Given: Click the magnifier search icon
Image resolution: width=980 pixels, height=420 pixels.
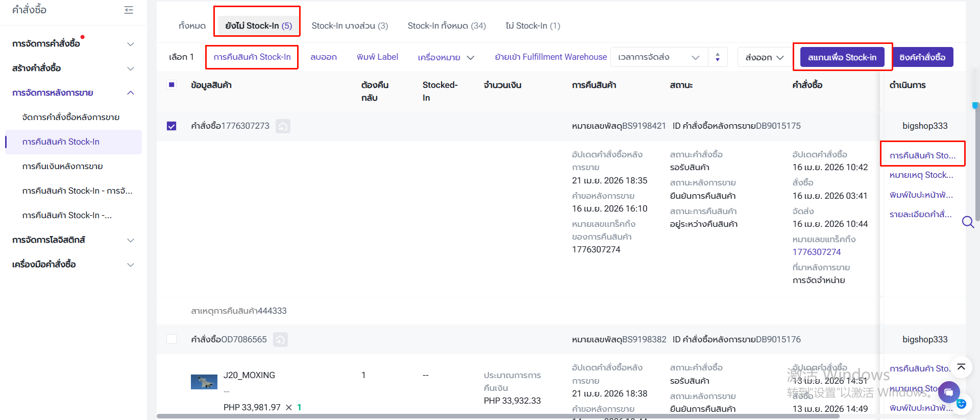Looking at the screenshot, I should tap(968, 222).
